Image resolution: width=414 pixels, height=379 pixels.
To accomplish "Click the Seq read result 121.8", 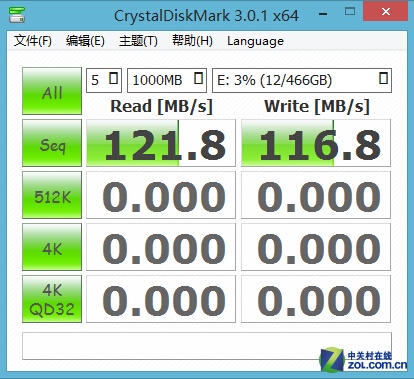I will 161,143.
